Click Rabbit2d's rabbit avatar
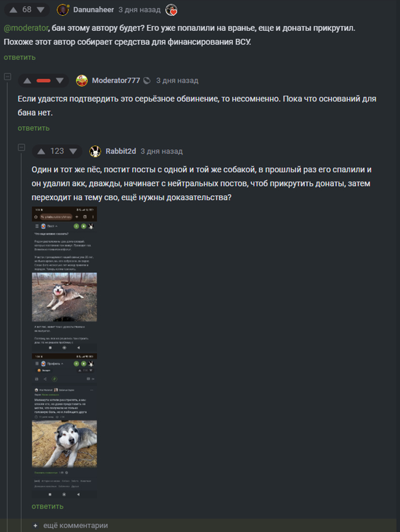This screenshot has height=532, width=400. (x=95, y=151)
